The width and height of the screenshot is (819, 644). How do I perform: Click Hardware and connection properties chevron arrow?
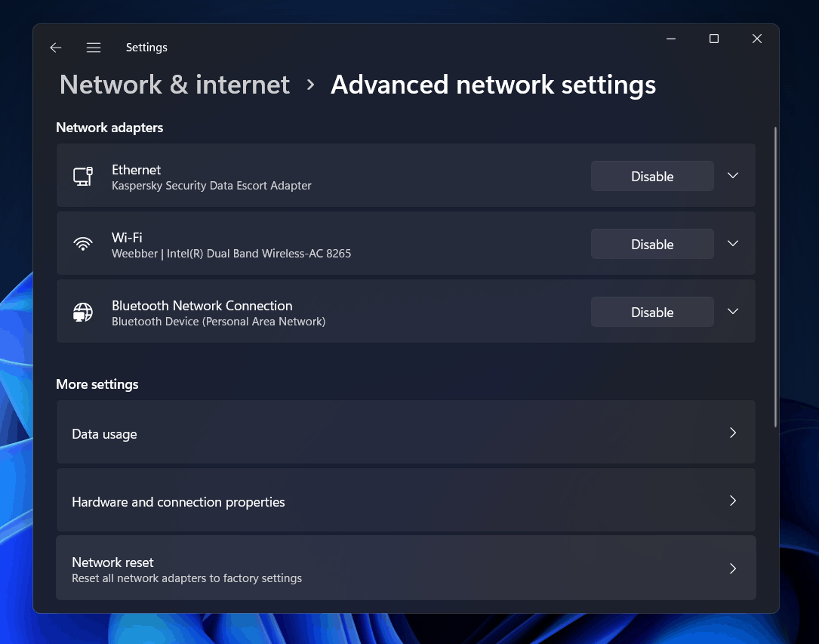point(733,501)
